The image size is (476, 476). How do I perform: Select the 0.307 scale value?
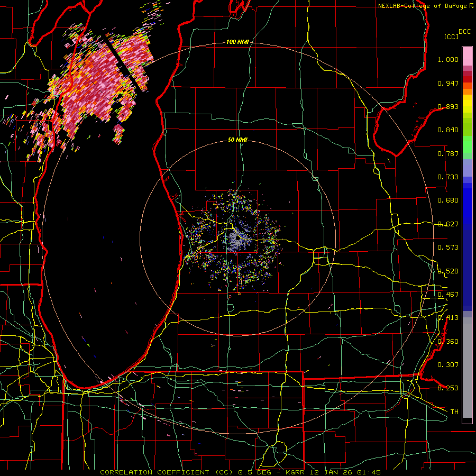[x=448, y=365]
